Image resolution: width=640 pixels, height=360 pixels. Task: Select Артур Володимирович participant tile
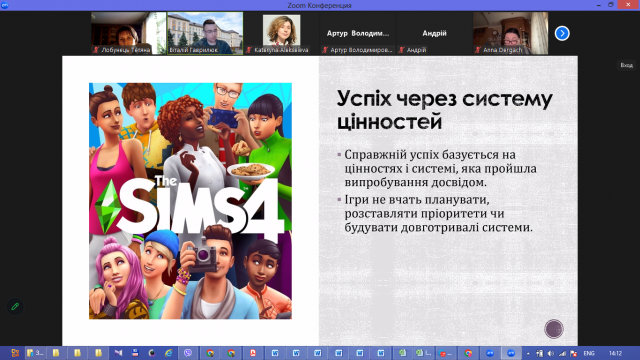358,33
